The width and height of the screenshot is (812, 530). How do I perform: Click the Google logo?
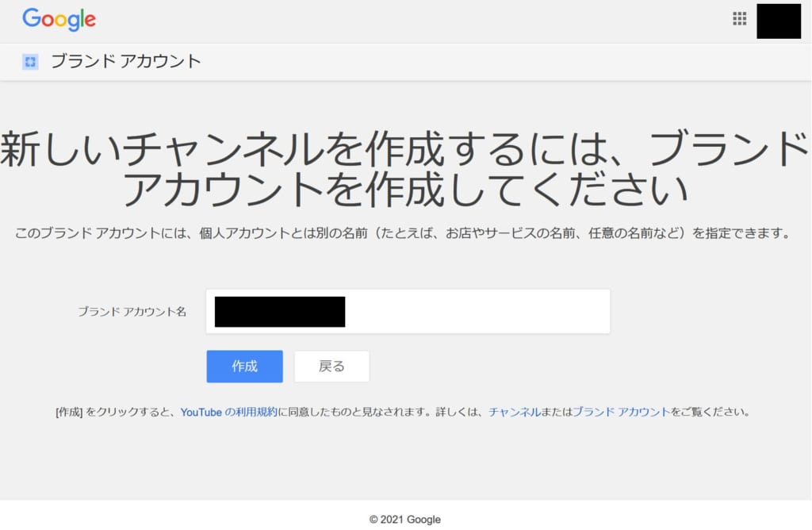[x=59, y=20]
